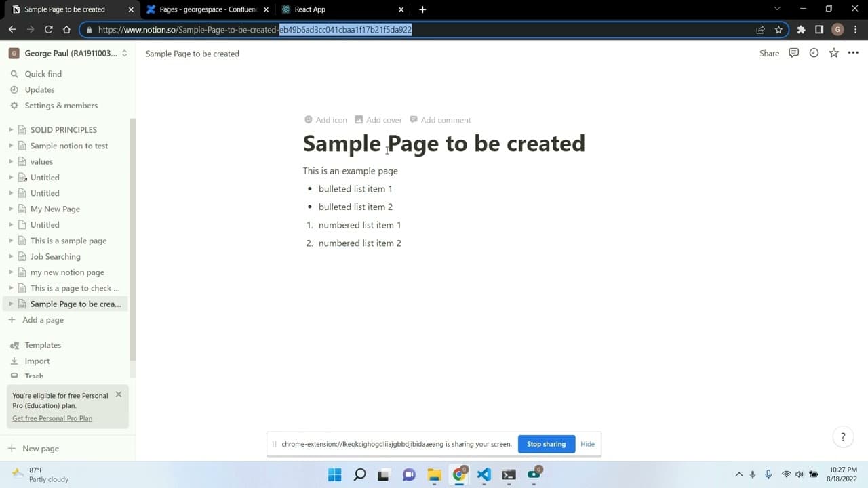Screen dimensions: 868x488
Task: Click the help question mark button
Action: [843, 437]
